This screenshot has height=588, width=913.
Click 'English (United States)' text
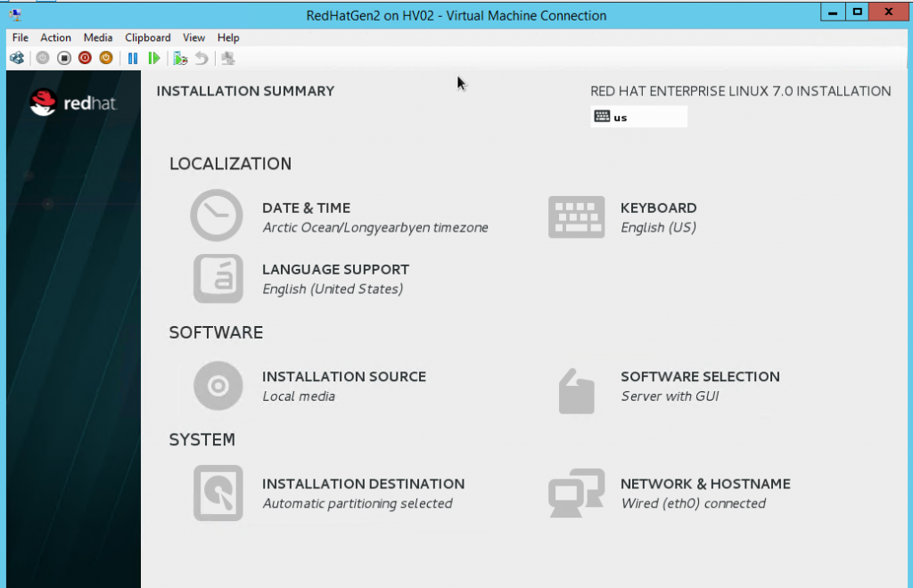coord(333,289)
